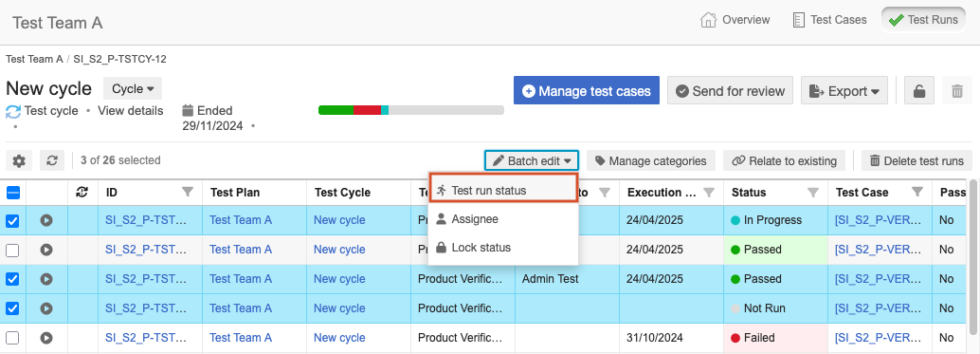Click the Test Cases document icon
This screenshot has height=354, width=980.
tap(799, 20)
